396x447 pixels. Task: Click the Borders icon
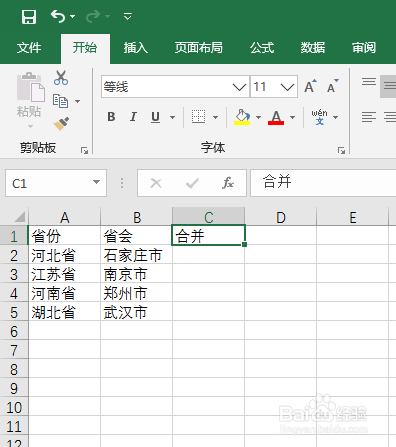pos(198,117)
